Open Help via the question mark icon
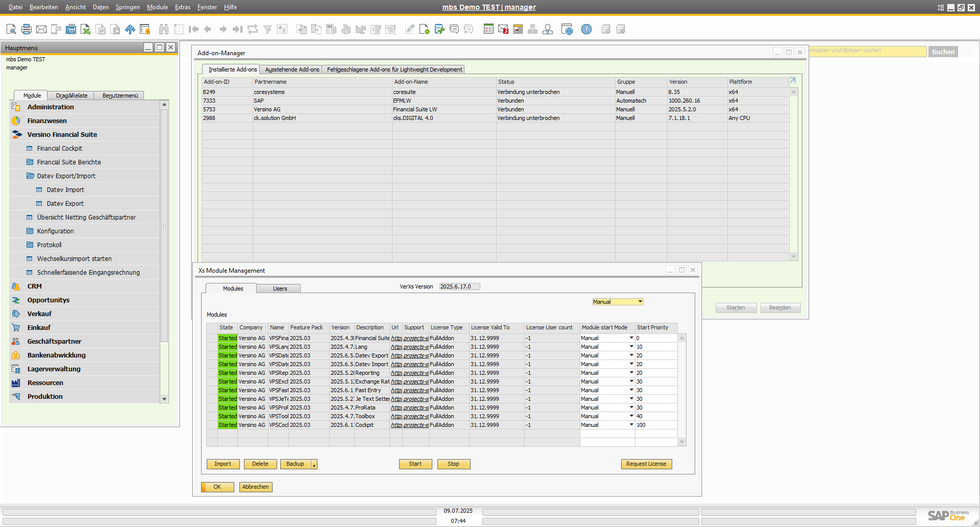 click(x=586, y=29)
